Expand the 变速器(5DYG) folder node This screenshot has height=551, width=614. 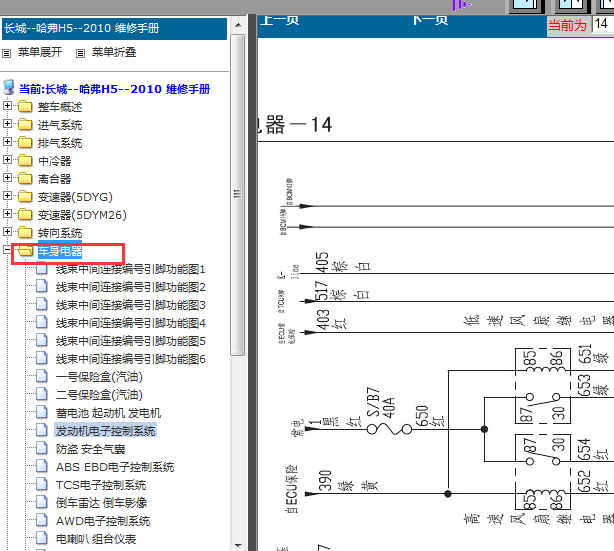[x=7, y=196]
